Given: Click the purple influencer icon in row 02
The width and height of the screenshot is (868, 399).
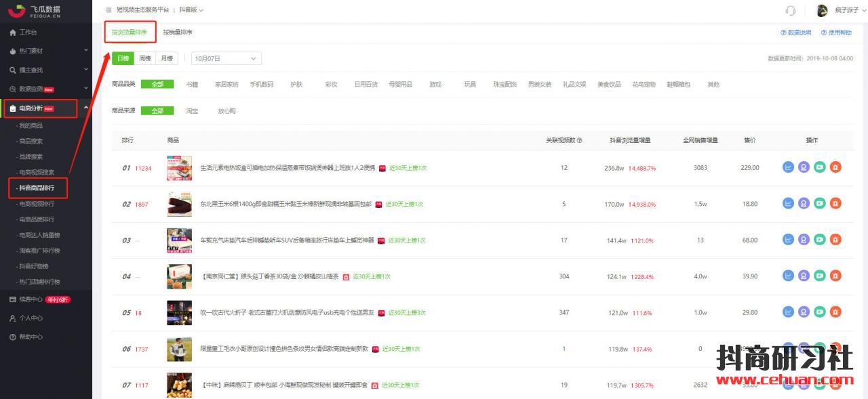Looking at the screenshot, I should click(x=804, y=204).
